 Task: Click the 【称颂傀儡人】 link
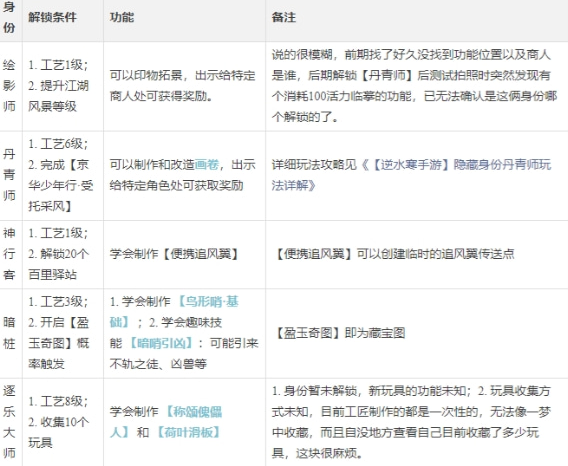[x=166, y=422]
